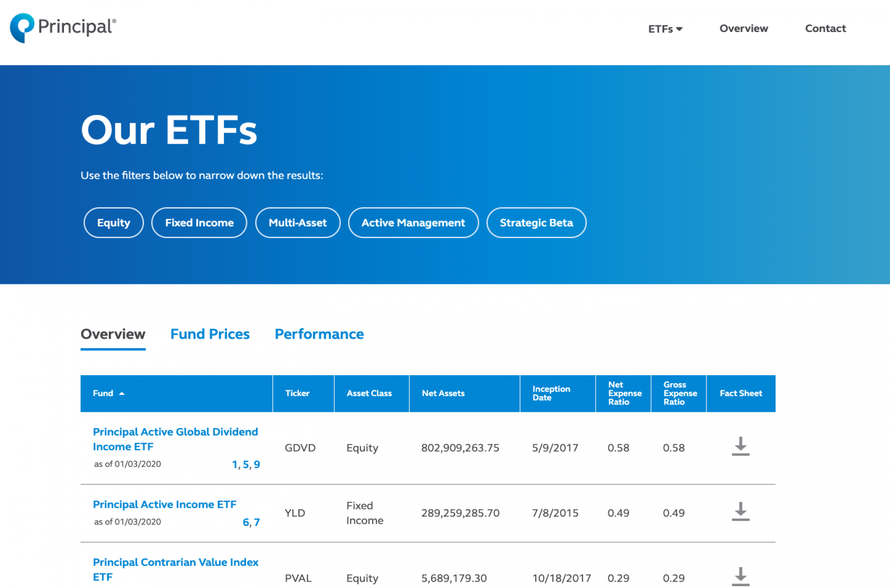Click the Principal logo icon
Screen dimensions: 890x588
pos(22,28)
